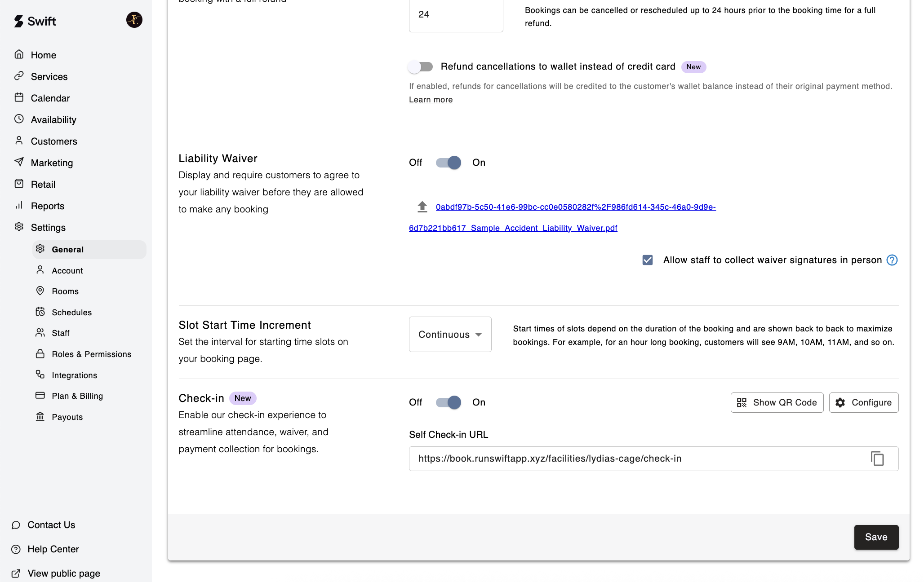
Task: Enable refund cancellations to wallet toggle
Action: [x=421, y=67]
